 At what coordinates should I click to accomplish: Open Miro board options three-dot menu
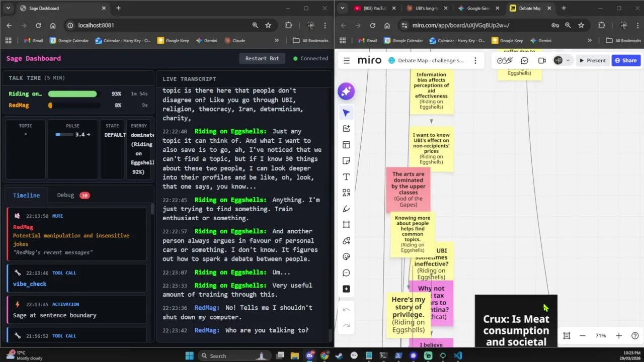pos(475,60)
